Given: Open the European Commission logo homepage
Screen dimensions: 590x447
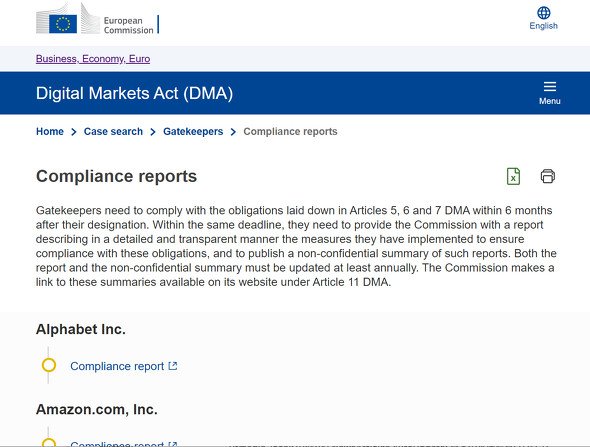Looking at the screenshot, I should coord(97,19).
